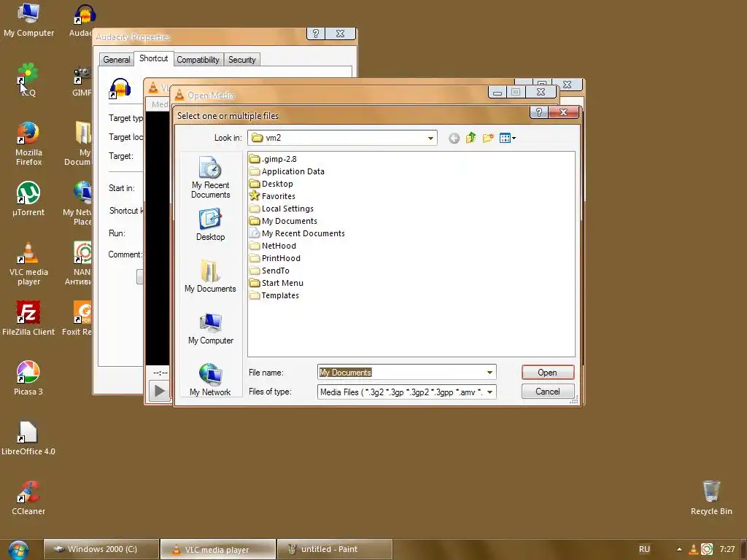
Task: Cancel the file selection dialog
Action: coord(548,392)
